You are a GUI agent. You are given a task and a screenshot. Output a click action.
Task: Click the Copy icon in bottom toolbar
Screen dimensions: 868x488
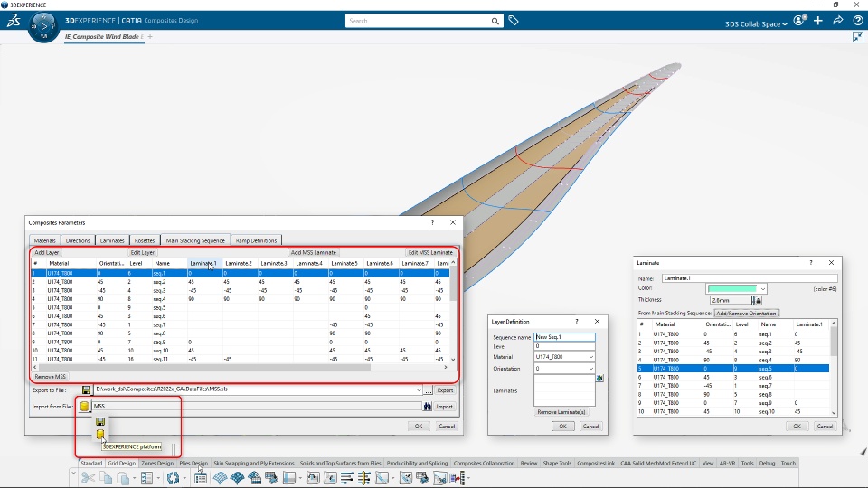pos(106,477)
